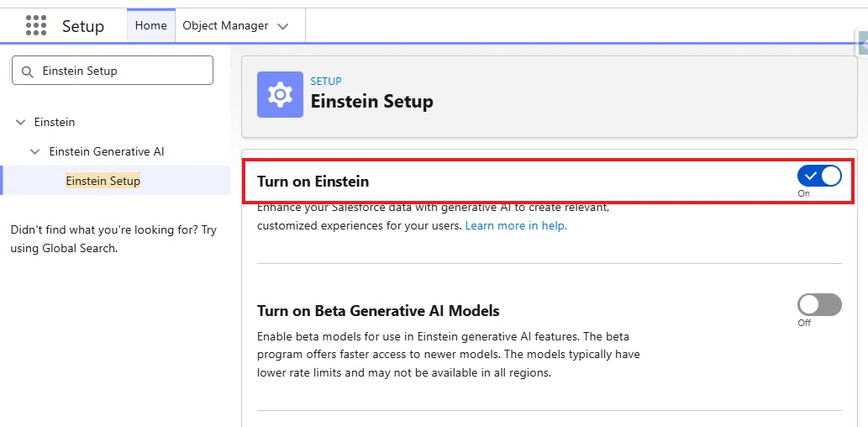Open the Object Manager dropdown arrow
This screenshot has height=427, width=868.
pos(283,27)
